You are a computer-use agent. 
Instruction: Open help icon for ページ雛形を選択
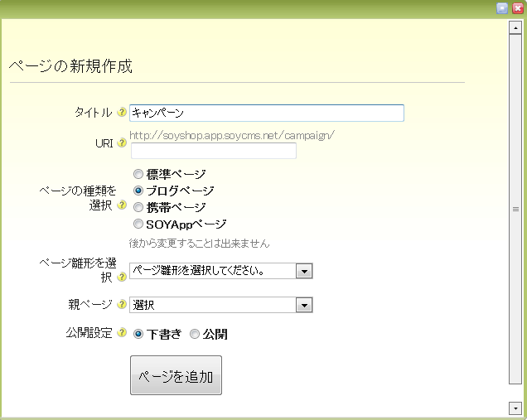[x=122, y=277]
